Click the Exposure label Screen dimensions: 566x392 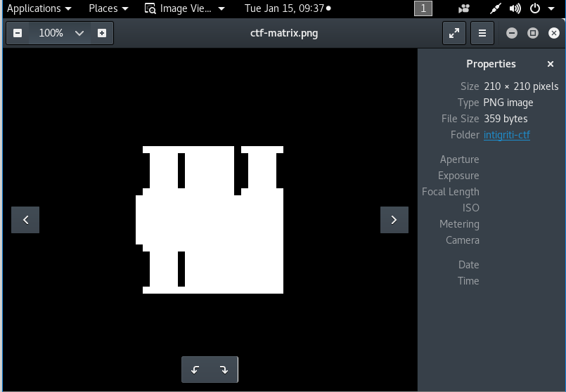coord(458,176)
